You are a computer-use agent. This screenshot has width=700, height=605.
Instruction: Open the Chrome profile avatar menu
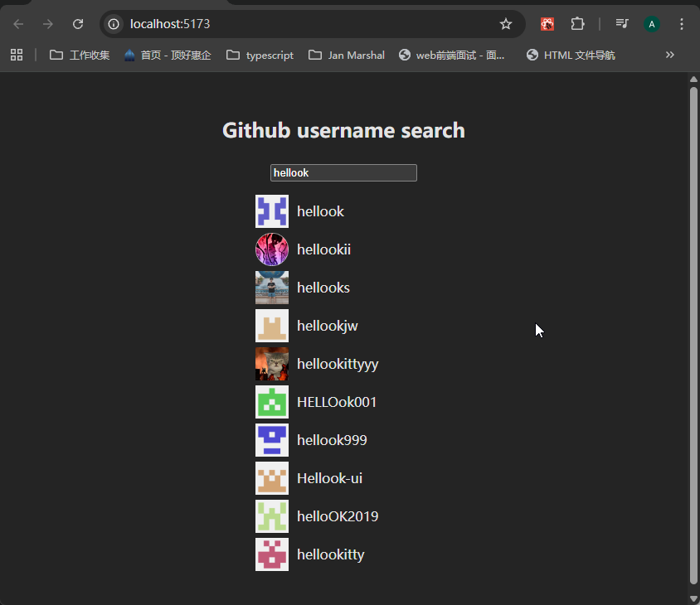[652, 24]
